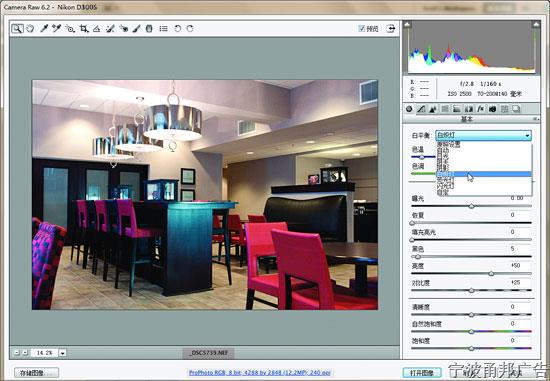Select the Hand tool
The height and width of the screenshot is (381, 550).
(x=30, y=29)
